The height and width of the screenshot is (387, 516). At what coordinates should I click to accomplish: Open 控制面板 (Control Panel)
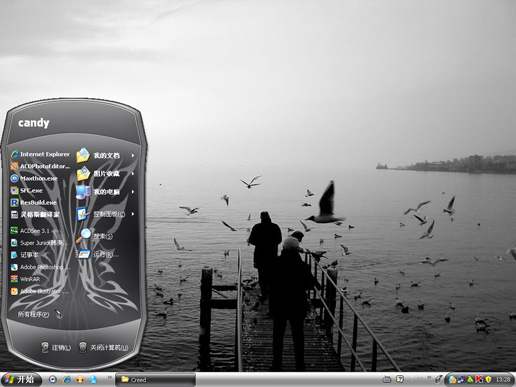tap(101, 214)
